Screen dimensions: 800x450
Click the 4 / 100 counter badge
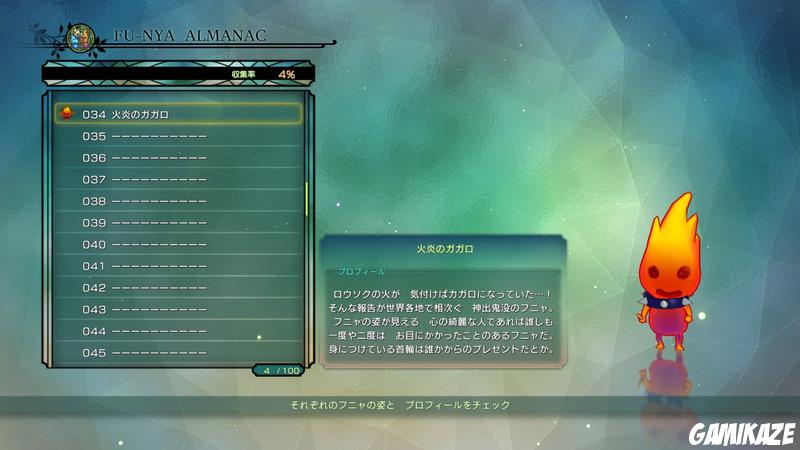(x=279, y=370)
